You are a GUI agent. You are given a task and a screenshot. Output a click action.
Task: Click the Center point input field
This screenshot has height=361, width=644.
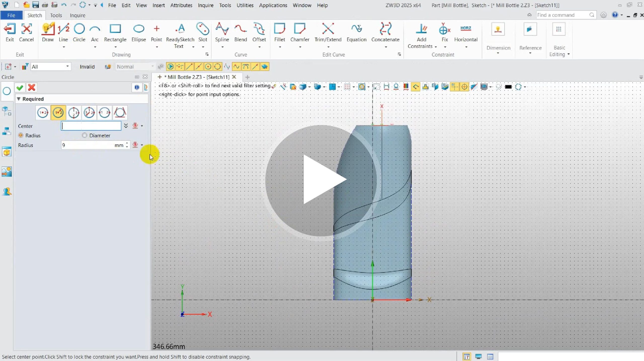point(91,126)
